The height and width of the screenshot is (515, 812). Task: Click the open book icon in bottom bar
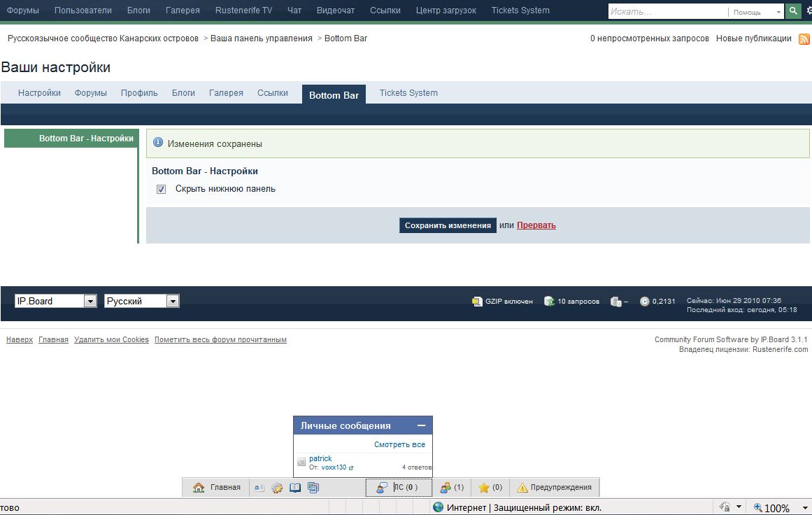[x=295, y=488]
